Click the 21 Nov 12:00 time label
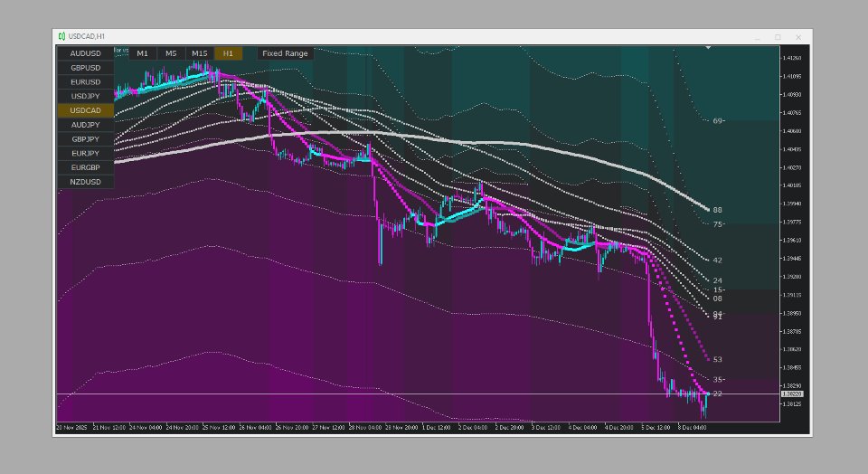Screen dimensions: 868x474 109,428
